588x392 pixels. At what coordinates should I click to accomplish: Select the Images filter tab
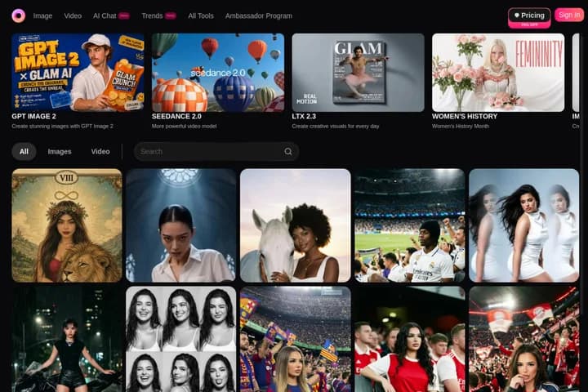point(60,152)
